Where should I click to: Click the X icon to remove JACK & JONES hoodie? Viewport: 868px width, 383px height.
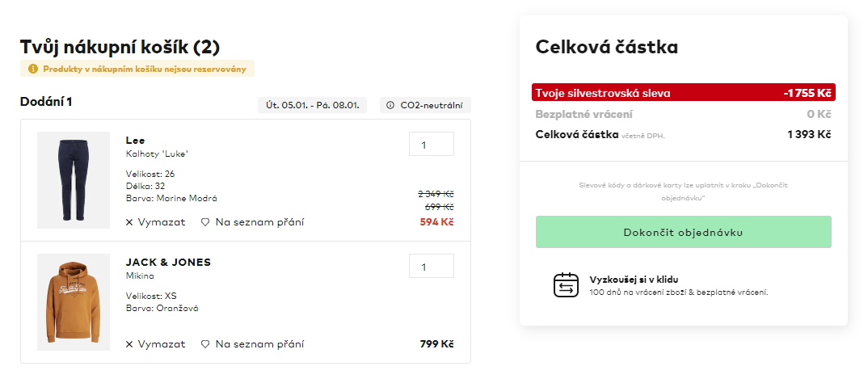coord(129,344)
